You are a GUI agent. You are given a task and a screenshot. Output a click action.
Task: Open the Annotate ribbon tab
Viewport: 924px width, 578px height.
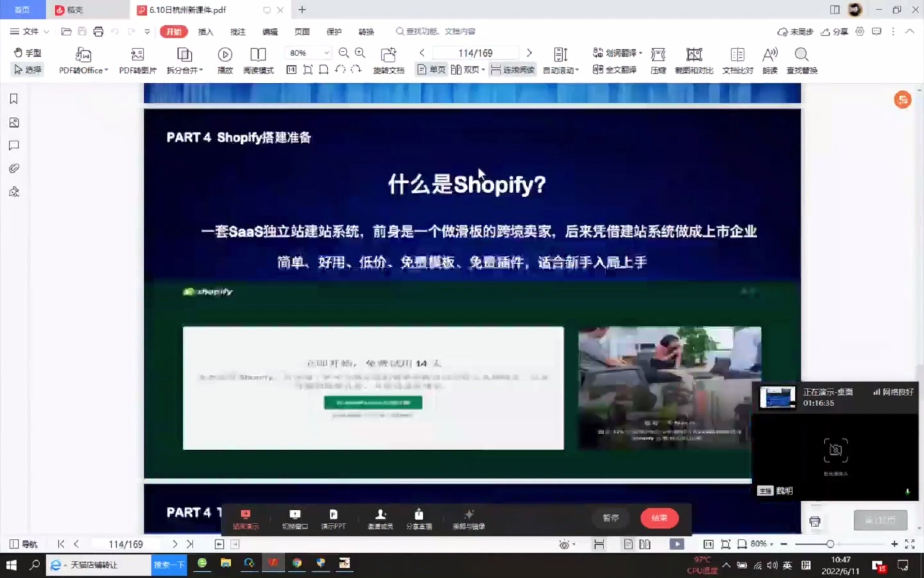[x=238, y=32]
